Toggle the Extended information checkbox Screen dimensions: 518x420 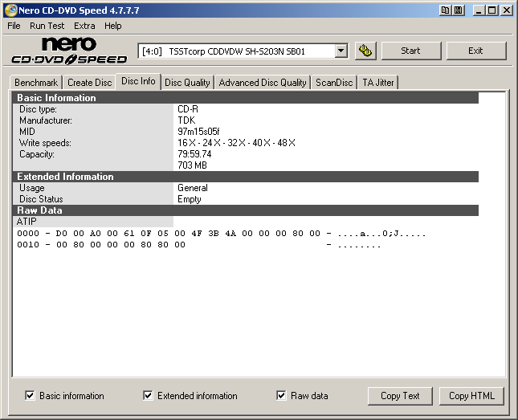pos(148,395)
